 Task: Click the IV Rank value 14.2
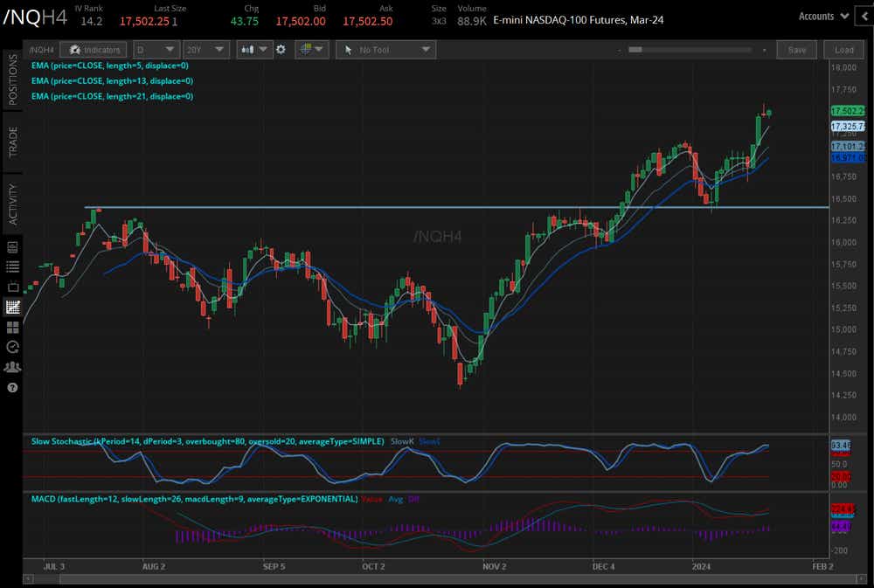(92, 21)
